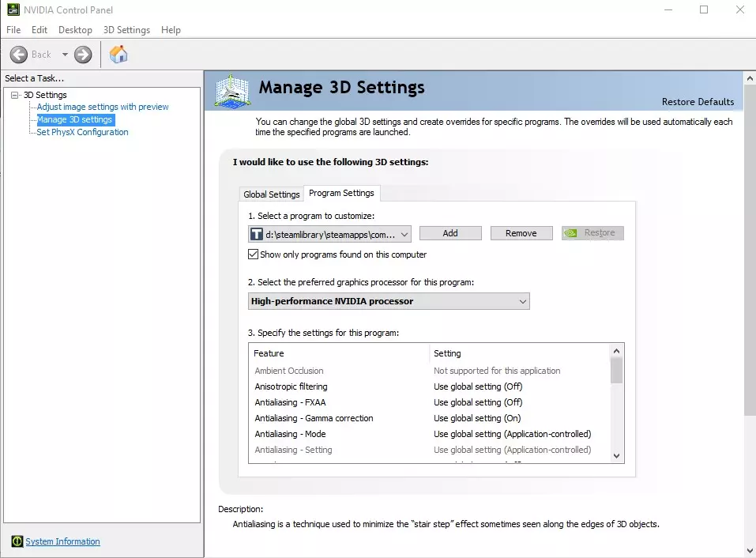The height and width of the screenshot is (558, 756).
Task: Click settings list scroll up arrow
Action: click(616, 351)
